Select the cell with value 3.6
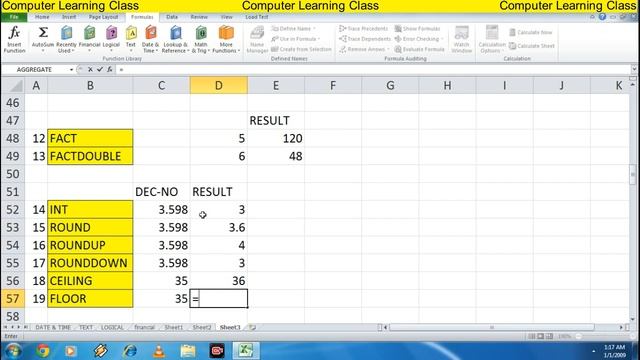Image resolution: width=640 pixels, height=360 pixels. click(x=218, y=227)
